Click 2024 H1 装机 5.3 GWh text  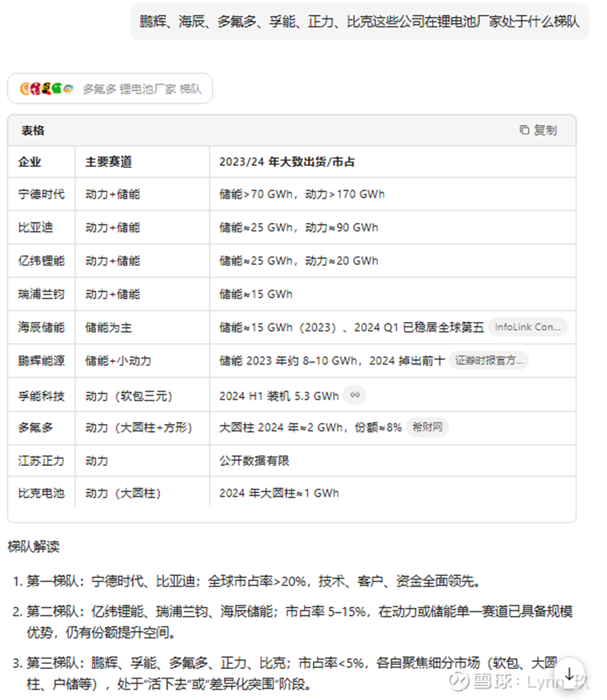[x=279, y=396]
